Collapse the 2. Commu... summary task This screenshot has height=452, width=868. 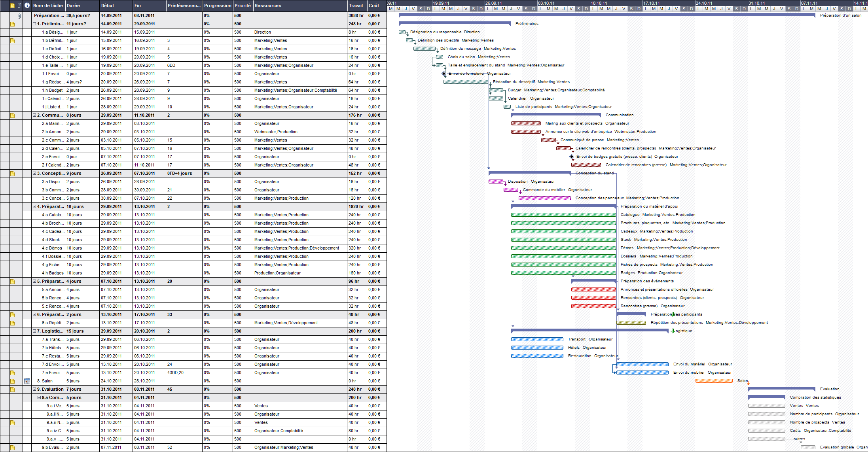tap(34, 115)
